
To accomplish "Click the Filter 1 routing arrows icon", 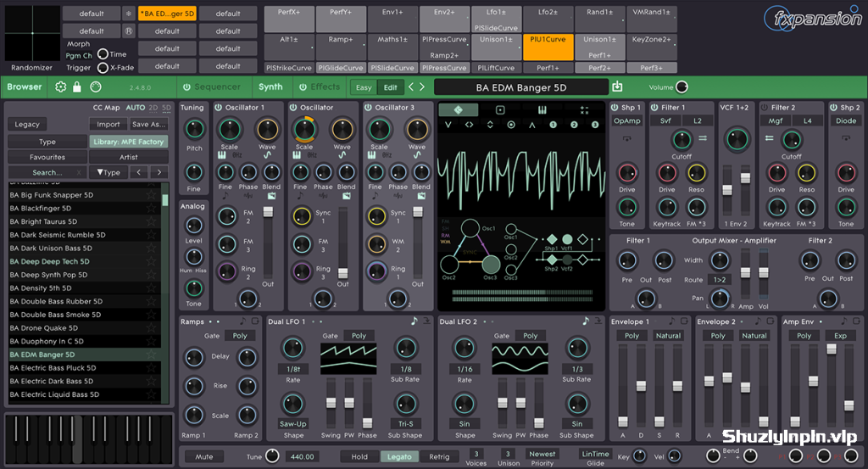I will (703, 138).
